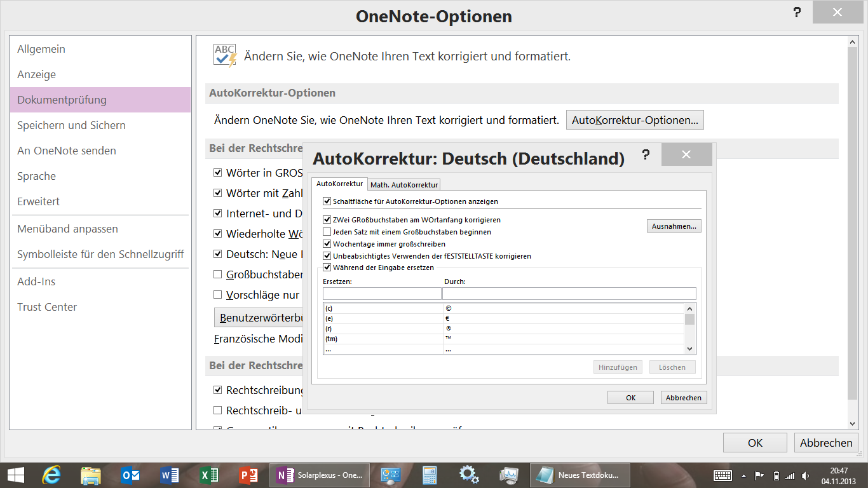Select Speichern und Sichern category
Viewport: 868px width, 488px height.
(x=100, y=125)
